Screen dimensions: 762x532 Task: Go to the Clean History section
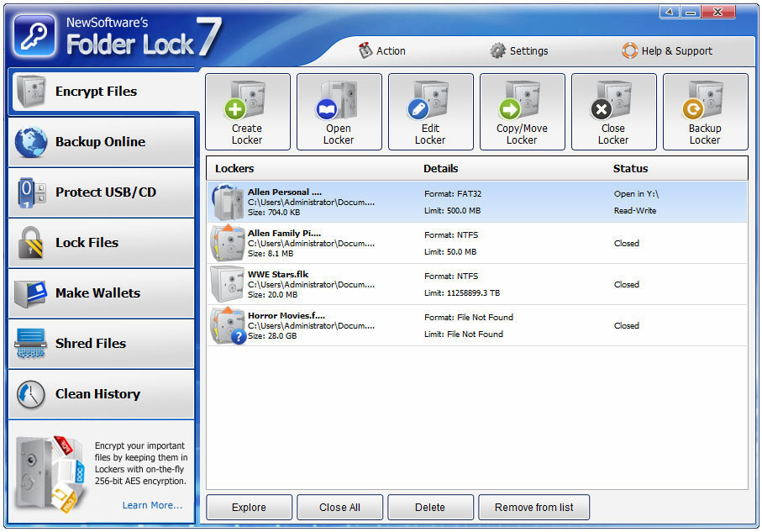tap(101, 394)
